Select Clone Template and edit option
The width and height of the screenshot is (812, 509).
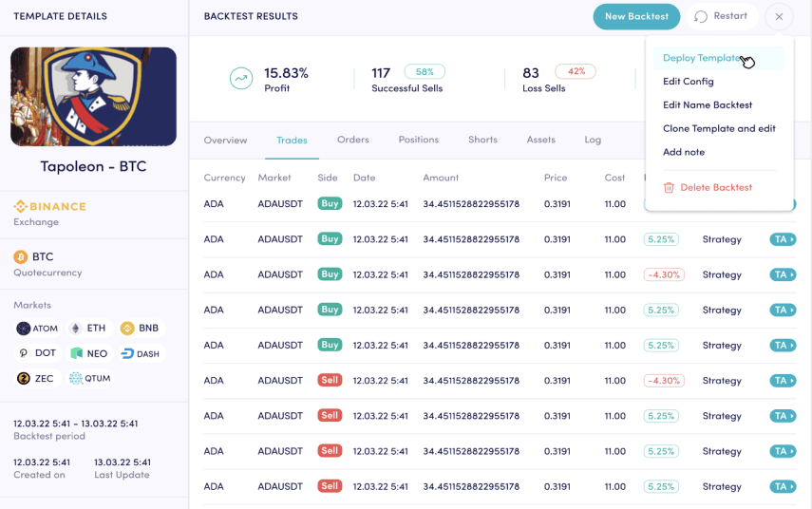[719, 128]
